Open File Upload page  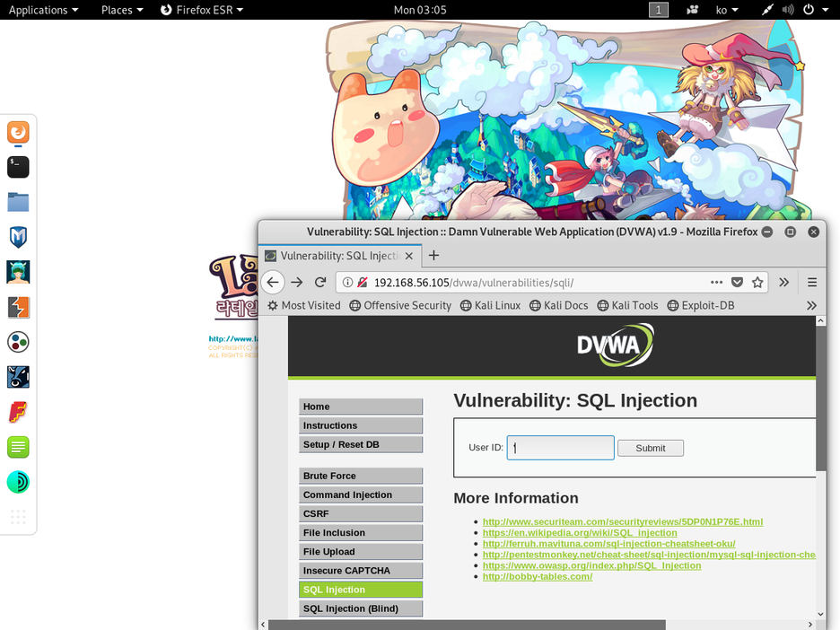point(361,552)
